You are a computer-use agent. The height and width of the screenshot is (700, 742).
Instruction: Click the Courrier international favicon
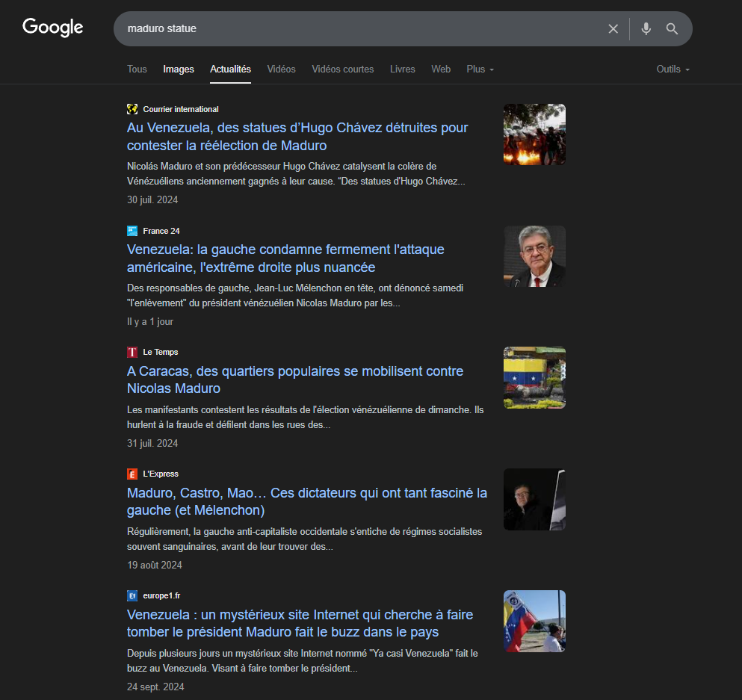(132, 109)
